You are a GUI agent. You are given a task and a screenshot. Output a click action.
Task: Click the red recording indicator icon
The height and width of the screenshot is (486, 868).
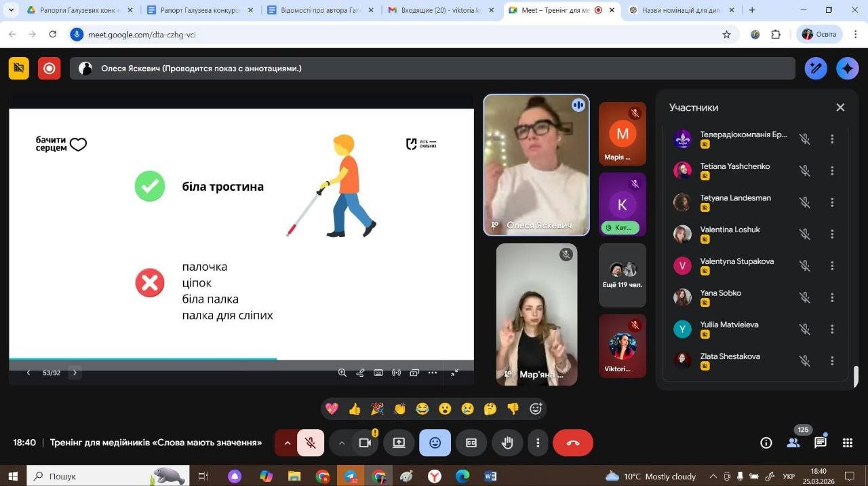[50, 68]
